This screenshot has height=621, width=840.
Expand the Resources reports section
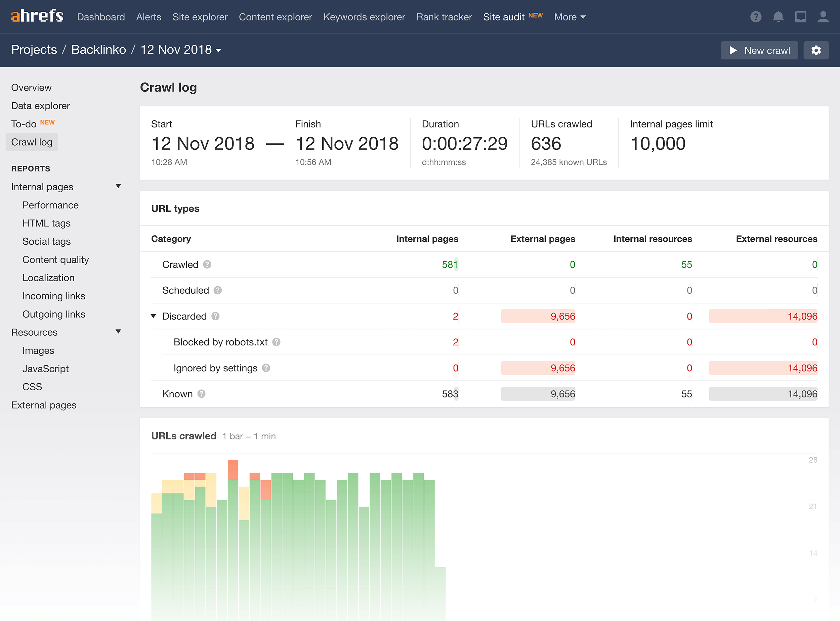(117, 331)
